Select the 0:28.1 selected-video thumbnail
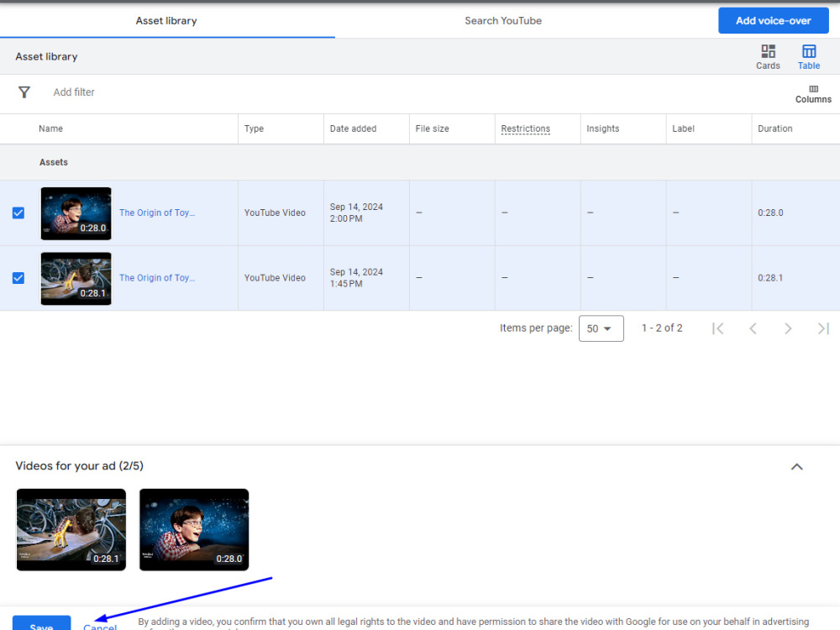This screenshot has width=840, height=630. point(71,529)
